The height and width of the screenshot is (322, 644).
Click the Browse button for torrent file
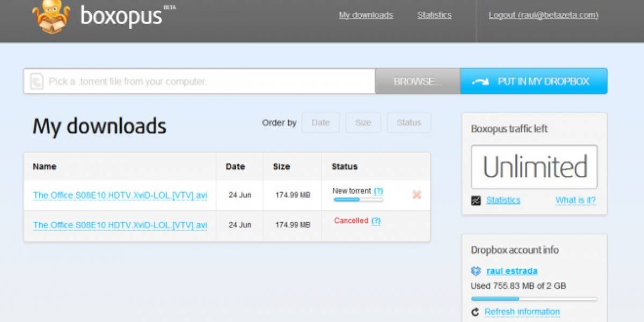(x=418, y=82)
